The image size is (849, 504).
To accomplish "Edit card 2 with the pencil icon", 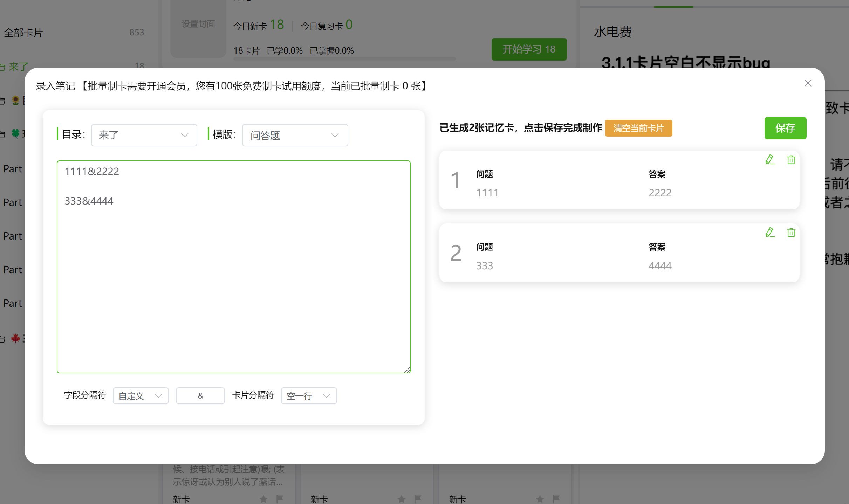I will [x=770, y=233].
